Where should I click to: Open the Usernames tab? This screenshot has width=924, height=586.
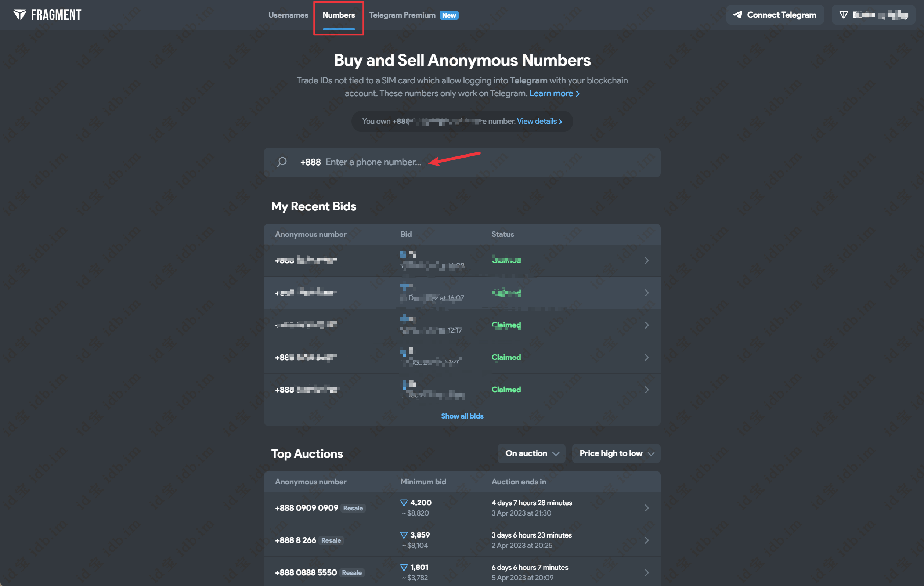coord(288,15)
